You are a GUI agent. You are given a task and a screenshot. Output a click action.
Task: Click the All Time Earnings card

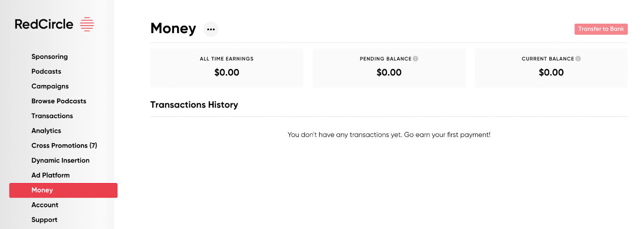pos(227,68)
